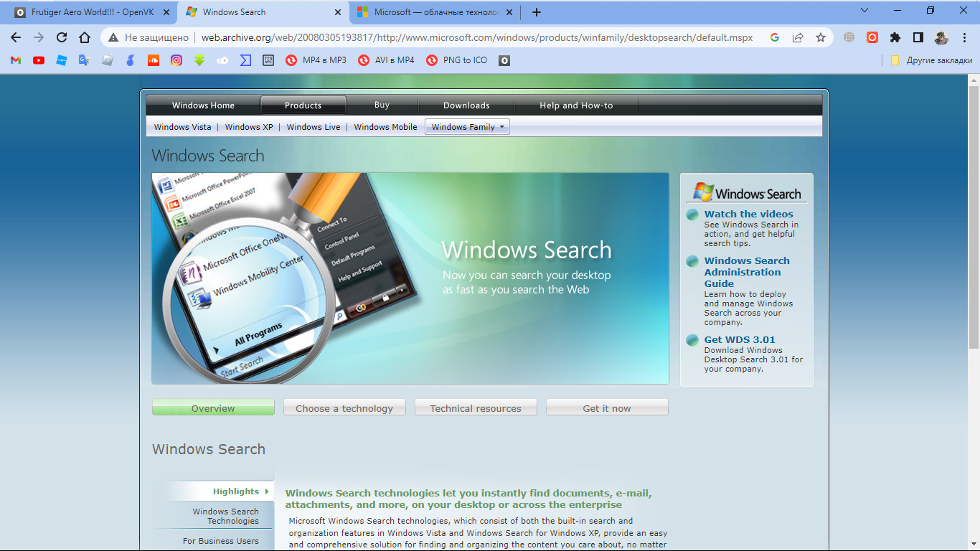
Task: Share this page using the share icon
Action: pos(798,37)
